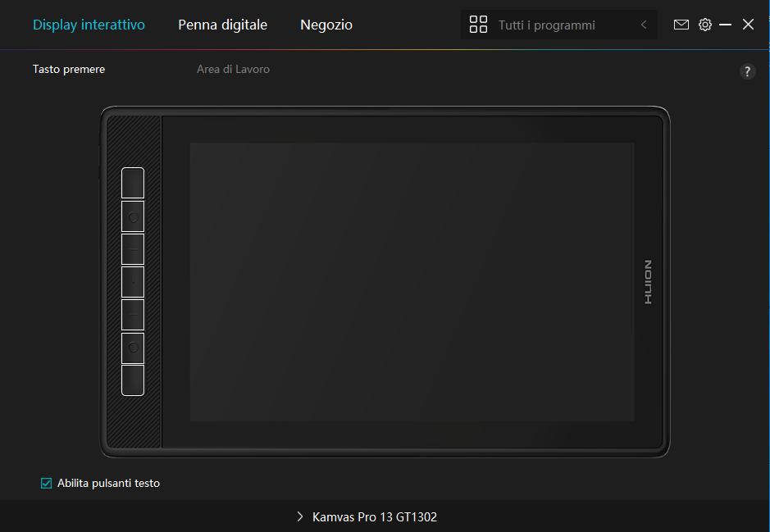Select the third press key with dash
The width and height of the screenshot is (770, 532).
pyautogui.click(x=133, y=249)
